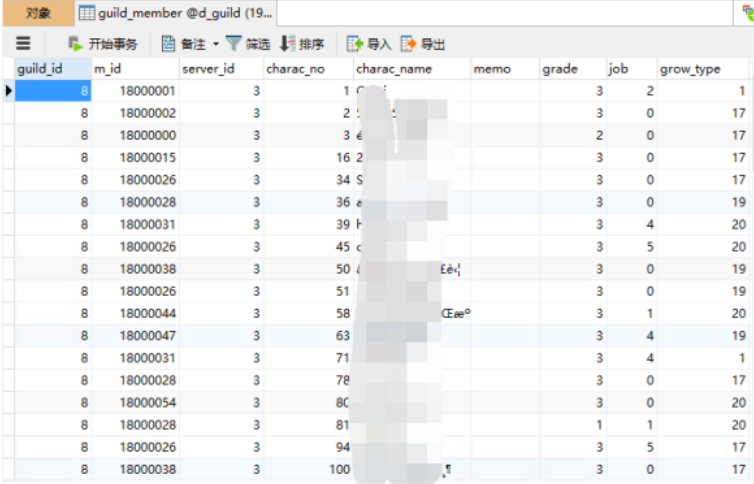754x484 pixels.
Task: Click the current-row arrow marker on first row
Action: [8, 91]
